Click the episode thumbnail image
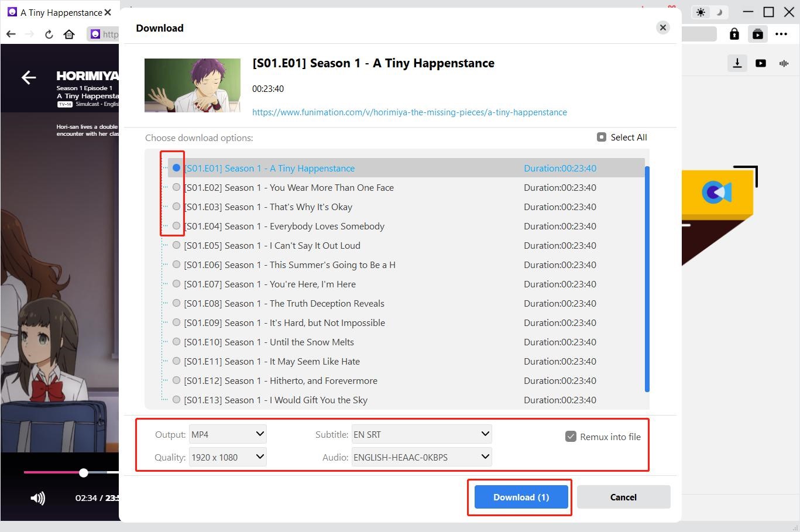The width and height of the screenshot is (800, 532). pyautogui.click(x=193, y=85)
